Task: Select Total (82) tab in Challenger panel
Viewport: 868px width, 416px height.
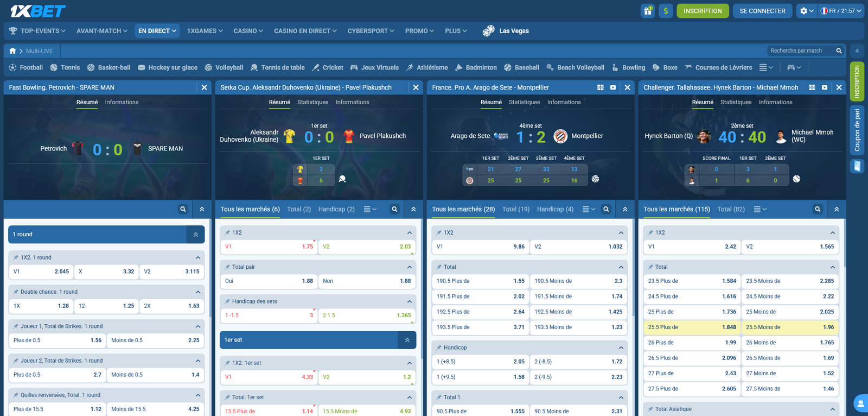Action: (x=731, y=209)
